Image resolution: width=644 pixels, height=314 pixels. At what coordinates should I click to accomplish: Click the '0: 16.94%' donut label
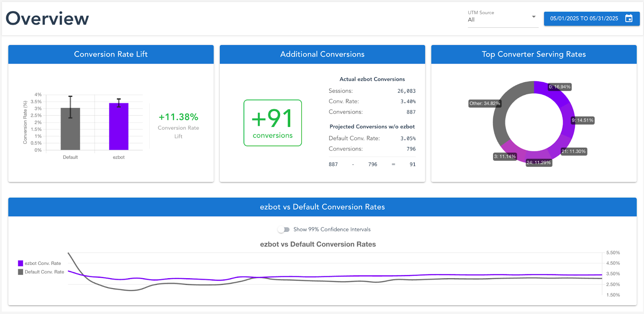tap(559, 87)
